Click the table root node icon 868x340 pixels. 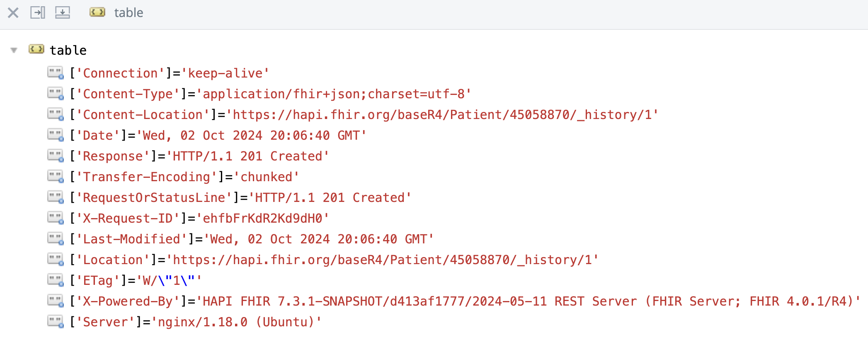click(x=36, y=50)
